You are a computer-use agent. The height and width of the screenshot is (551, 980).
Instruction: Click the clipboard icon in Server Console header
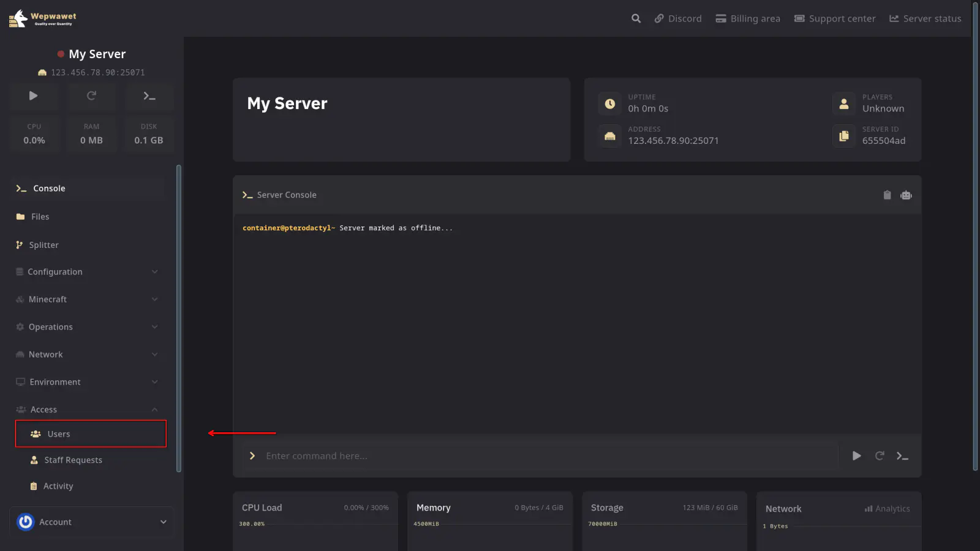click(x=887, y=195)
